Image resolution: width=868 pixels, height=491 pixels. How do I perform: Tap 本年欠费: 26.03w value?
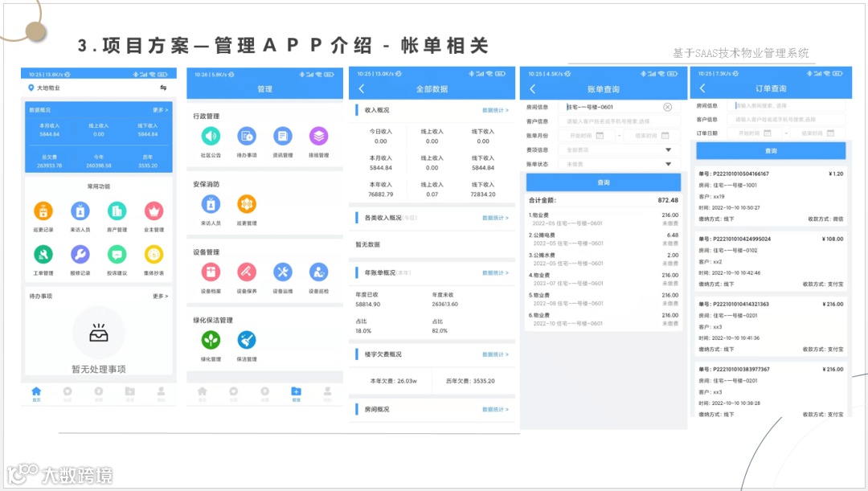pos(393,381)
